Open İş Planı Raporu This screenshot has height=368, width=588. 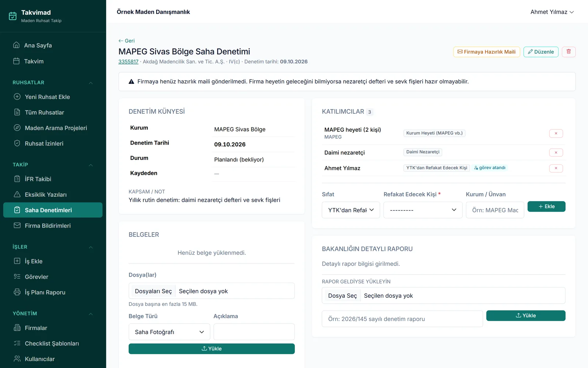[x=53, y=292]
